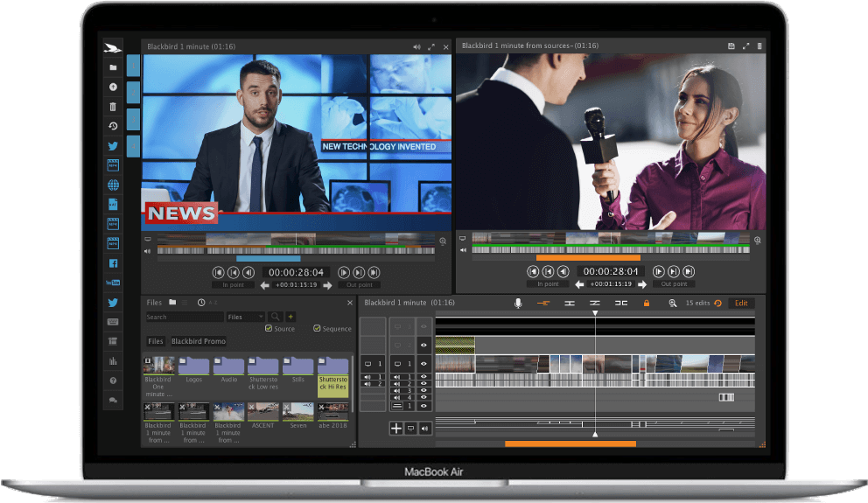Click the history clock icon in sidebar

113,126
